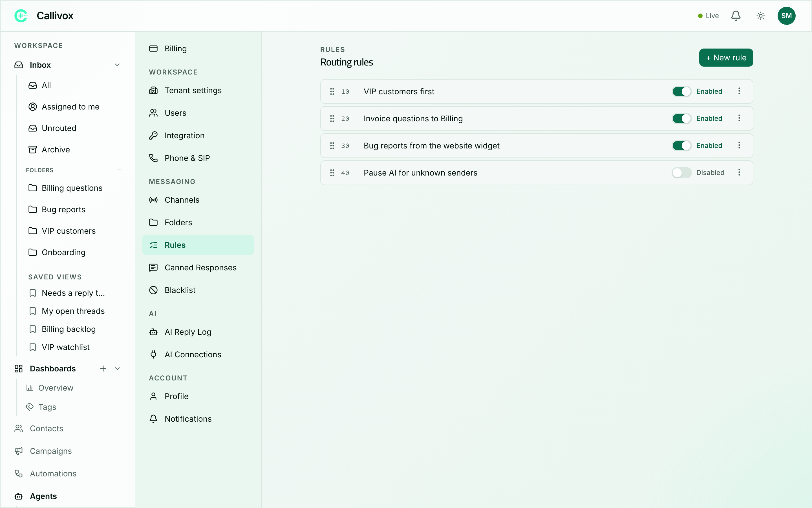
Task: Open Notifications account settings
Action: [198, 419]
